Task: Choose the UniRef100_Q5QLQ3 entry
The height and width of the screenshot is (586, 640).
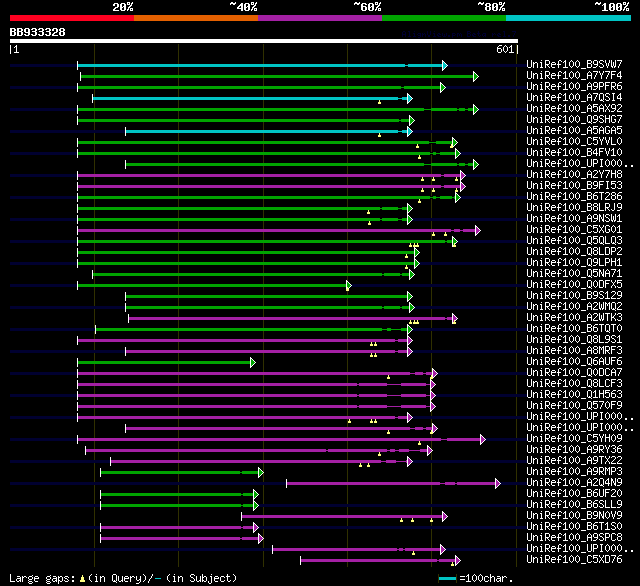Action: pos(574,241)
